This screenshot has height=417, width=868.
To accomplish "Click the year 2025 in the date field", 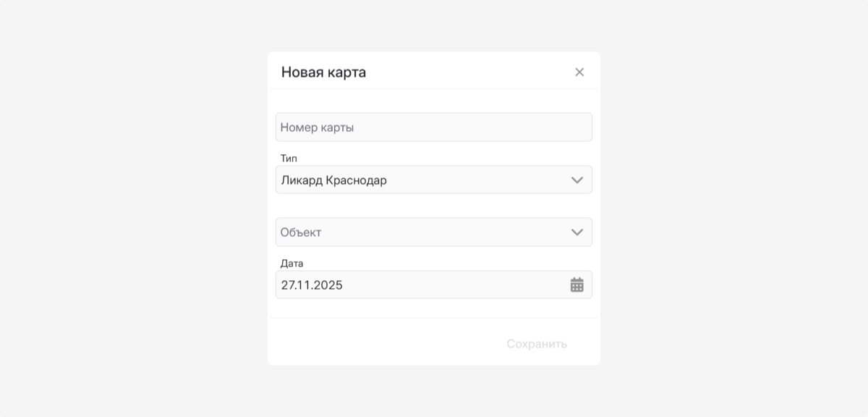I will point(328,285).
